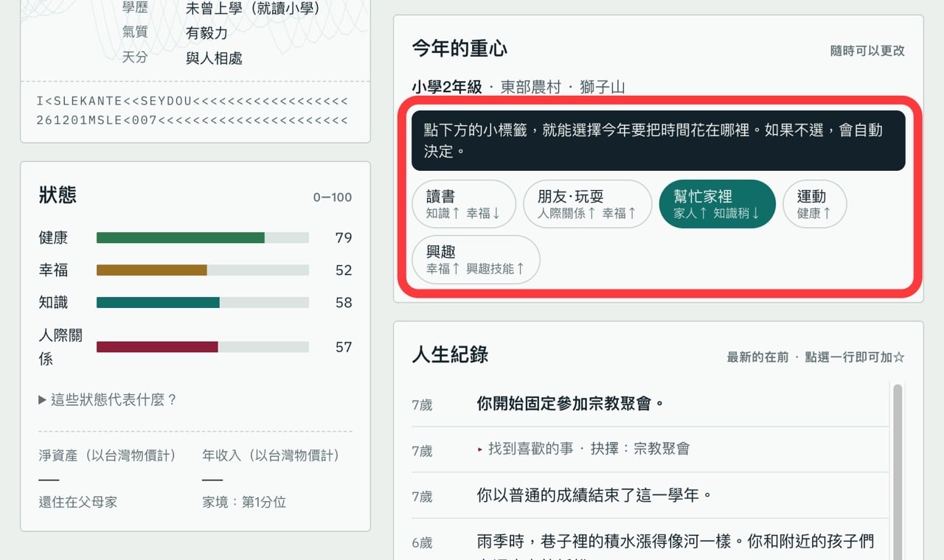Click the 家境：第1分位 text
This screenshot has width=944, height=560.
(244, 503)
